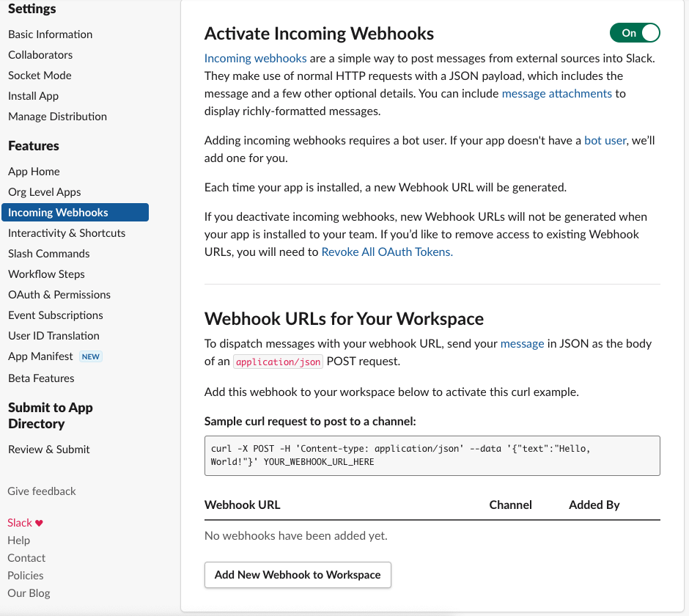The image size is (689, 616).
Task: Open the Help footer link
Action: pos(19,540)
